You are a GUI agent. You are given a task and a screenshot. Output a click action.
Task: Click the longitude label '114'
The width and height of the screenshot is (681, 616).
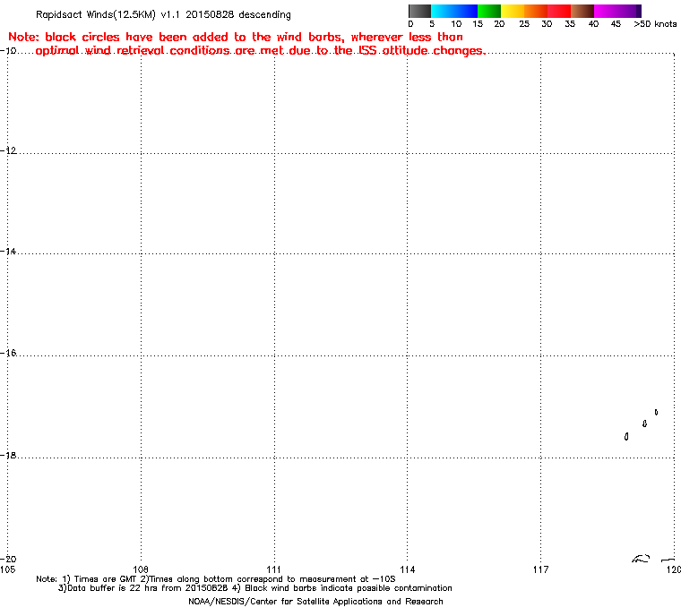point(408,569)
